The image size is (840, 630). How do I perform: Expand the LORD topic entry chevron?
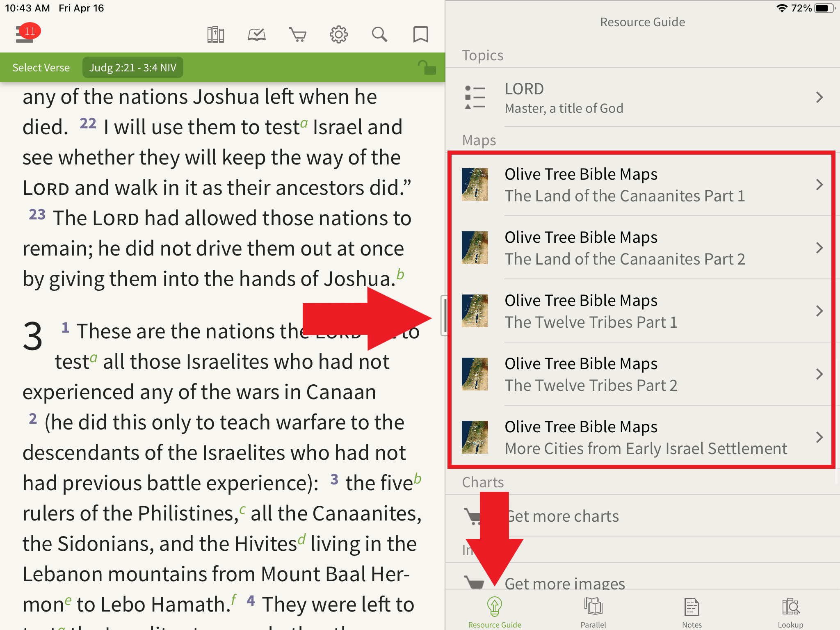(x=819, y=98)
